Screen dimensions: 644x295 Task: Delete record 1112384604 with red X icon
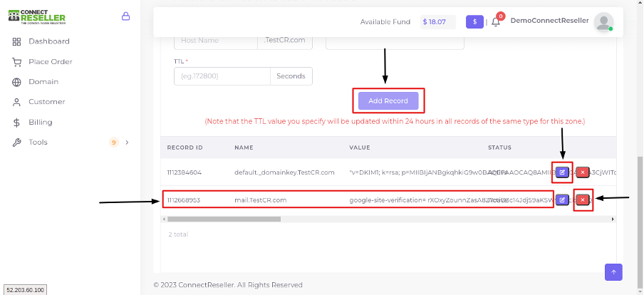[x=583, y=172]
